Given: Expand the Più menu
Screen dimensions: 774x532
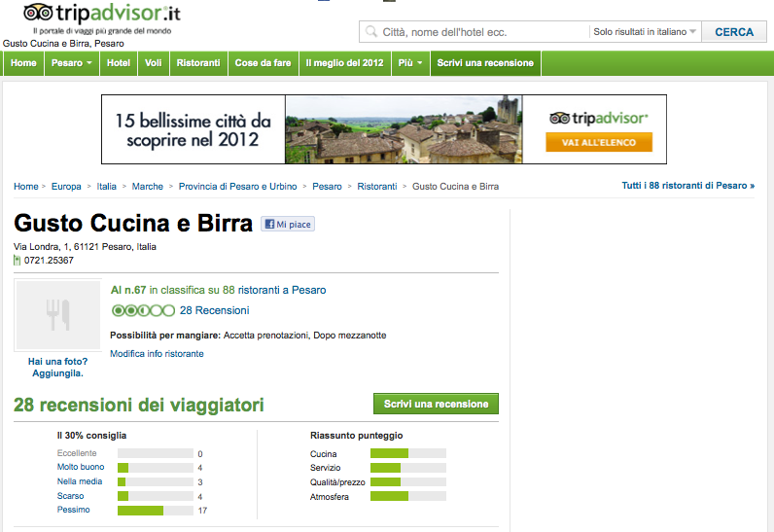Looking at the screenshot, I should pos(410,63).
